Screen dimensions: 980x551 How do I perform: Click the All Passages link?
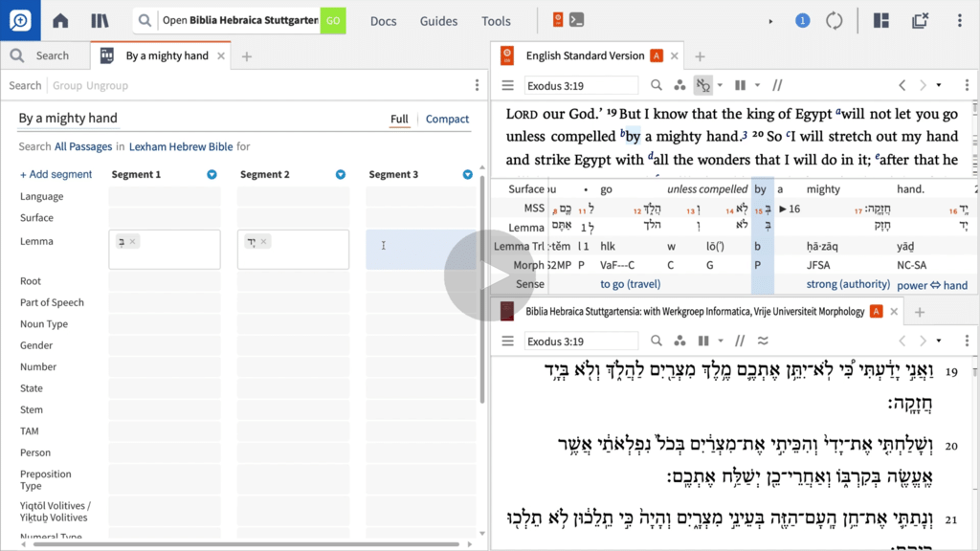coord(83,146)
